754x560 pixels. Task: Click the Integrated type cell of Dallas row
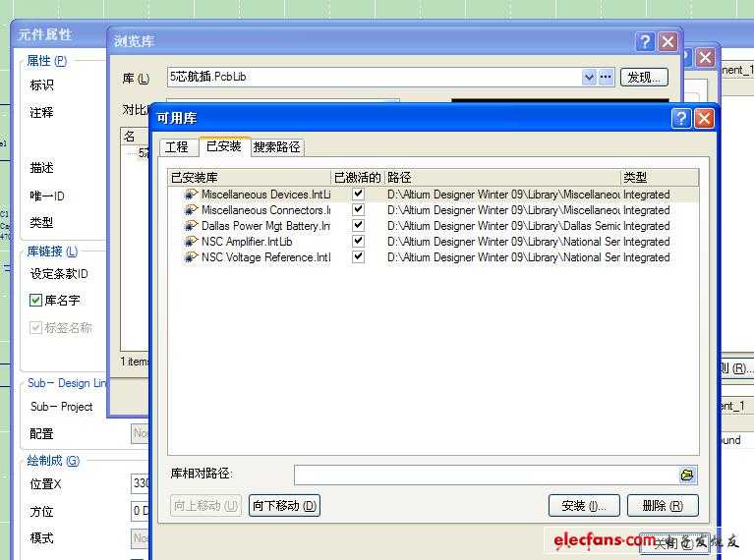pyautogui.click(x=646, y=225)
